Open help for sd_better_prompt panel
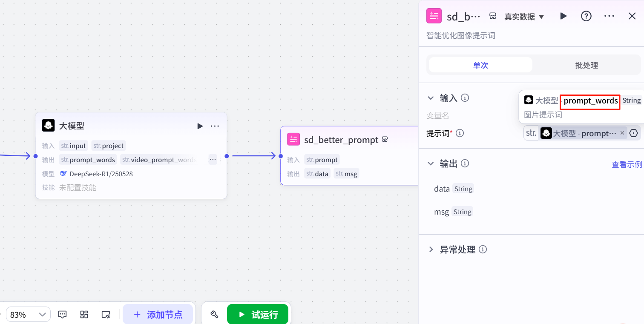The height and width of the screenshot is (324, 644). (x=586, y=16)
